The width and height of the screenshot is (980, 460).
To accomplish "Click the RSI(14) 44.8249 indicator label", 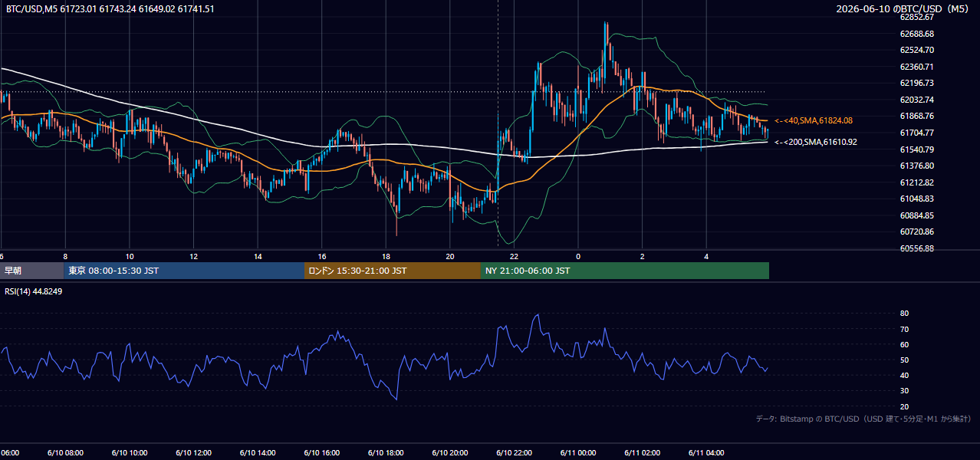I will (34, 291).
